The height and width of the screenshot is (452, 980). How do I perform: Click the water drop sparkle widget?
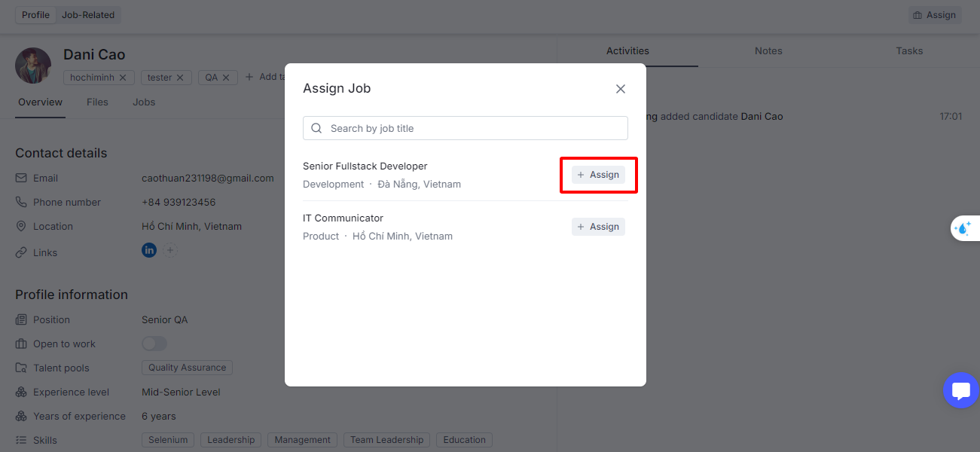(964, 228)
